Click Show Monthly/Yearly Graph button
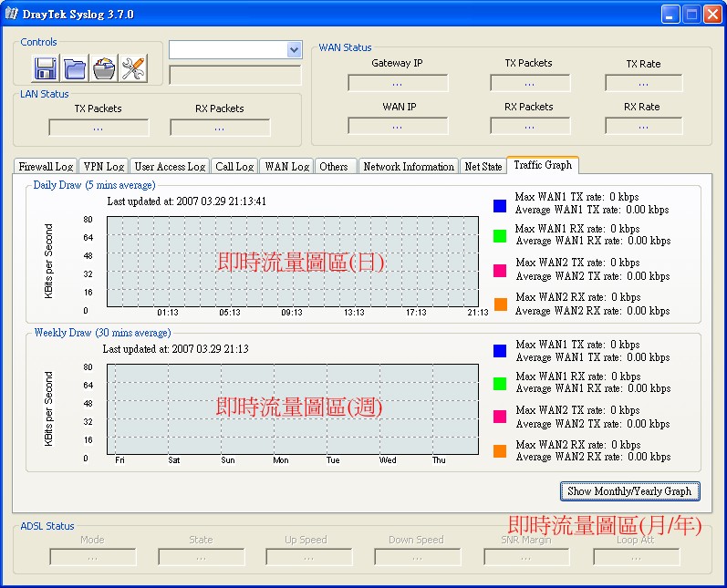Viewport: 727px width, 588px height. tap(629, 491)
